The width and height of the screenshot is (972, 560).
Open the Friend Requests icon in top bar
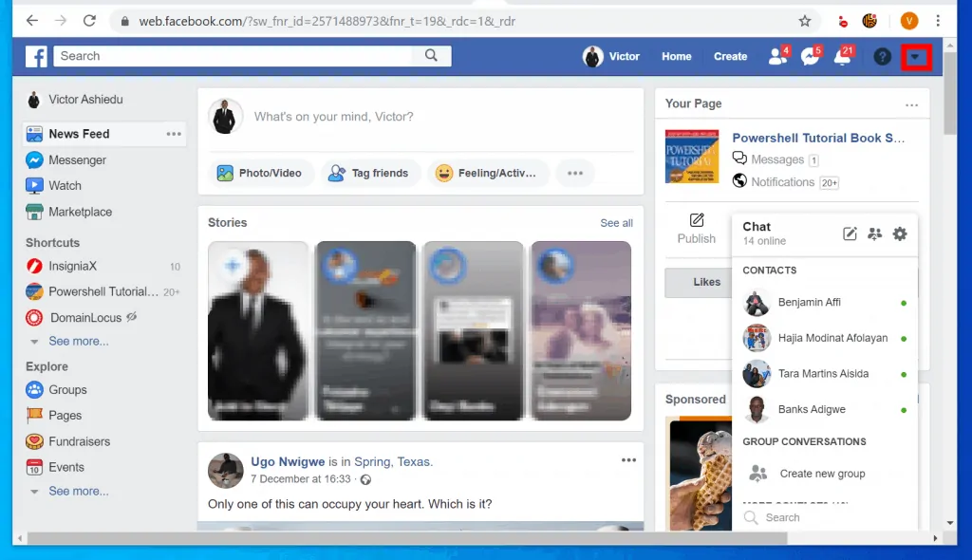pos(775,56)
